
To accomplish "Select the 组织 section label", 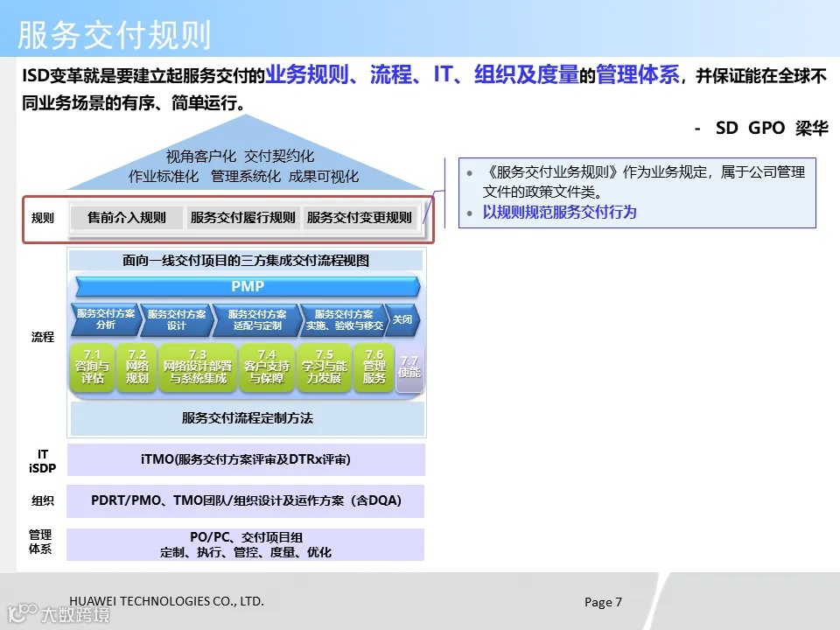I will pos(42,500).
